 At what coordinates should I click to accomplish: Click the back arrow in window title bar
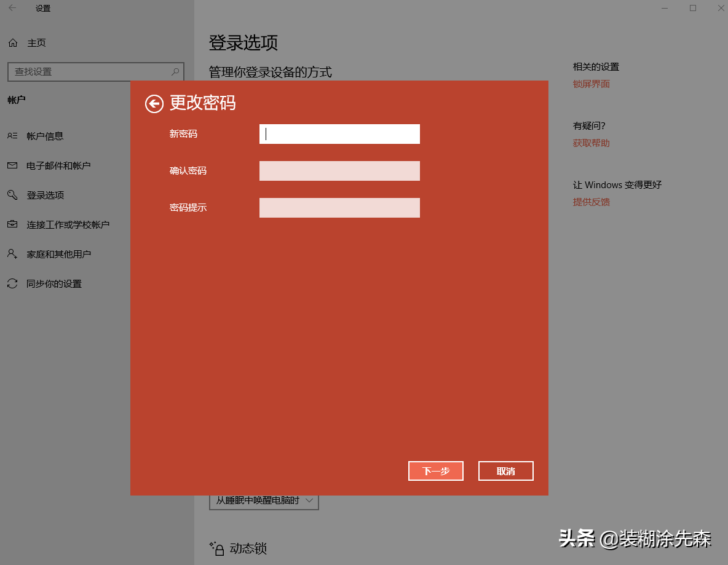pos(12,8)
